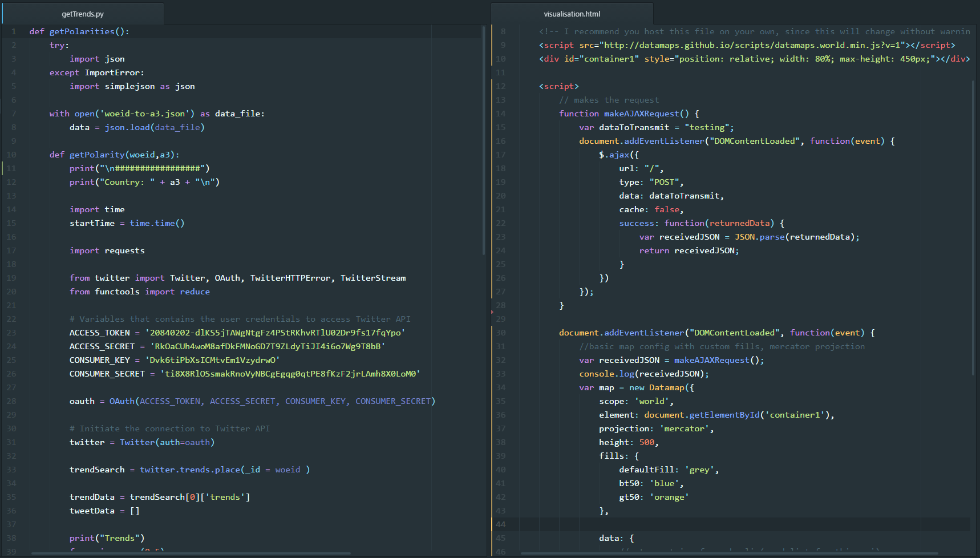Click the vertical scrollbar of the getTrends.py pane
The height and width of the screenshot is (558, 980).
tap(484, 140)
